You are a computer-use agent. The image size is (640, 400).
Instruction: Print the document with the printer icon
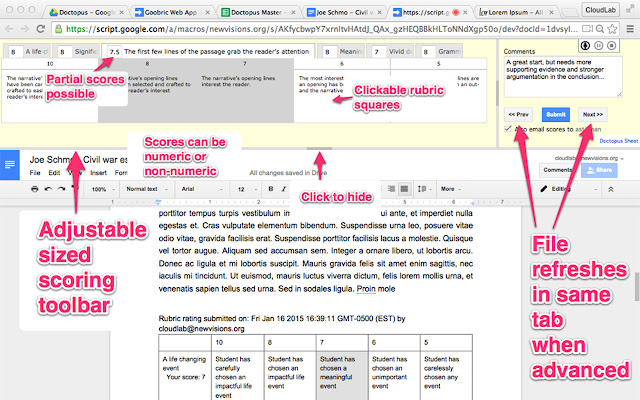point(35,189)
